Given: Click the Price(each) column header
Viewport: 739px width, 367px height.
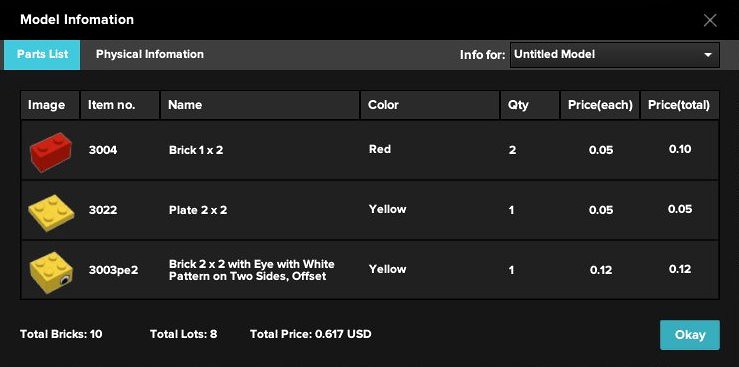Looking at the screenshot, I should pyautogui.click(x=600, y=105).
